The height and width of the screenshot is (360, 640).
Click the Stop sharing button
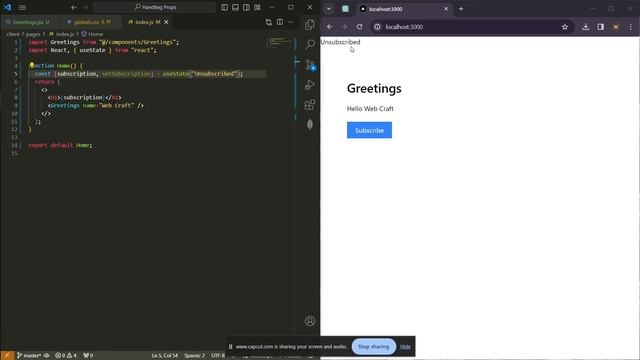(x=373, y=347)
